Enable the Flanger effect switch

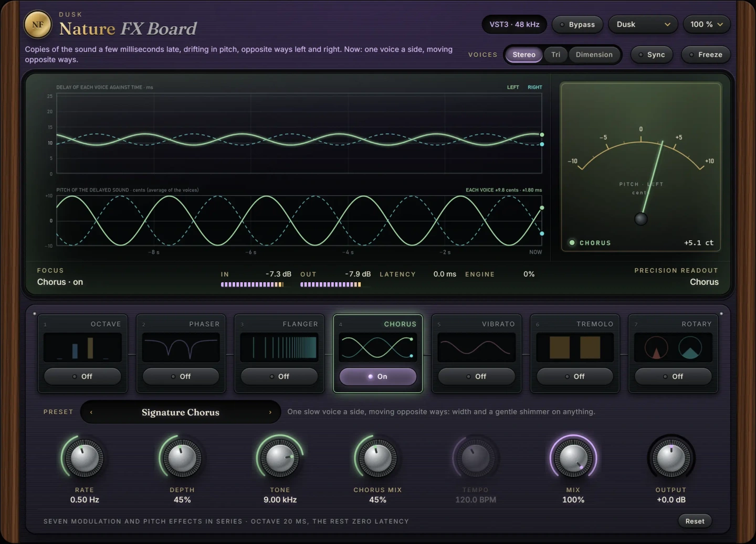(x=279, y=376)
